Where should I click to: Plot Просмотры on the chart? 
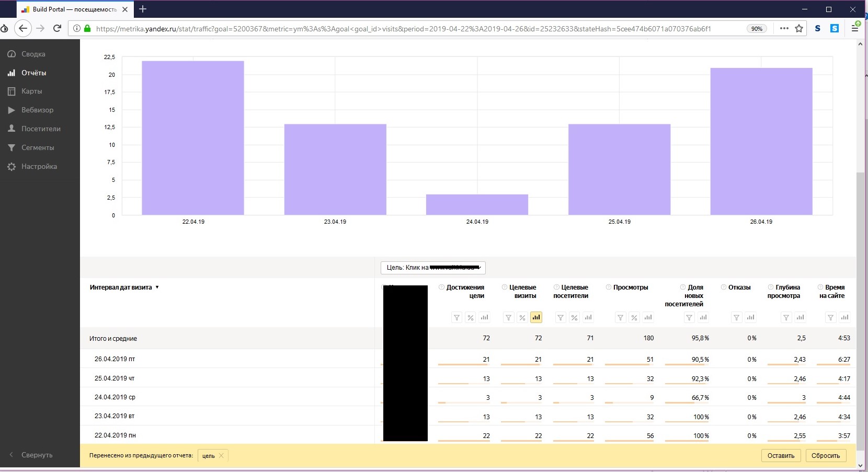point(648,317)
